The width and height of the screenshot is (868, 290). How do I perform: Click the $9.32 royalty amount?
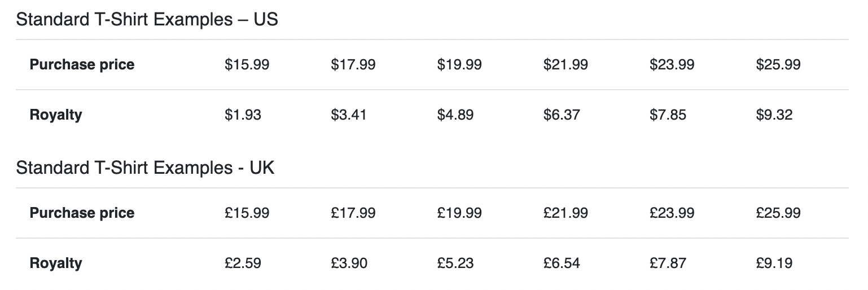point(774,115)
